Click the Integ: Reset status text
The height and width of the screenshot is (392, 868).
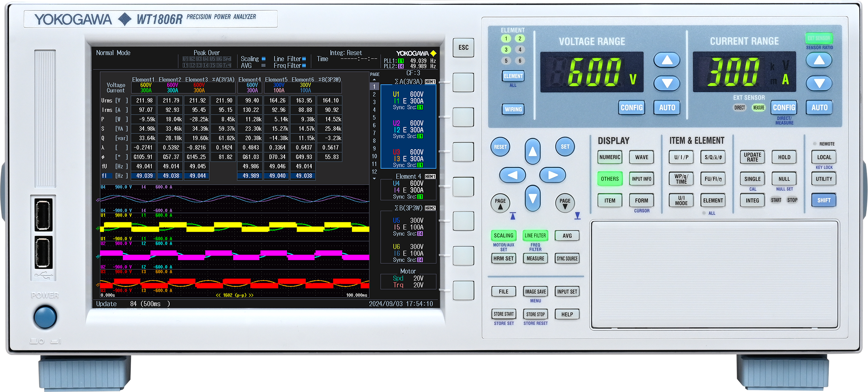346,53
